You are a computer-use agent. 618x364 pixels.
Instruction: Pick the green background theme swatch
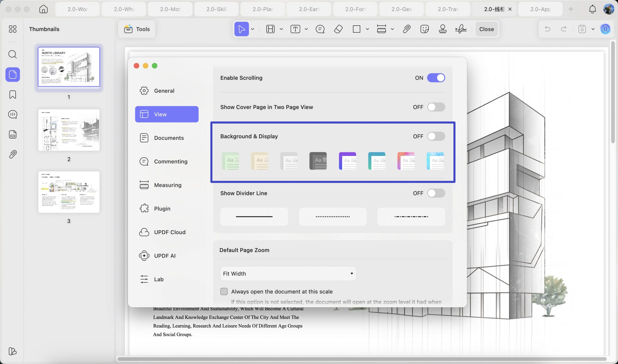point(230,161)
